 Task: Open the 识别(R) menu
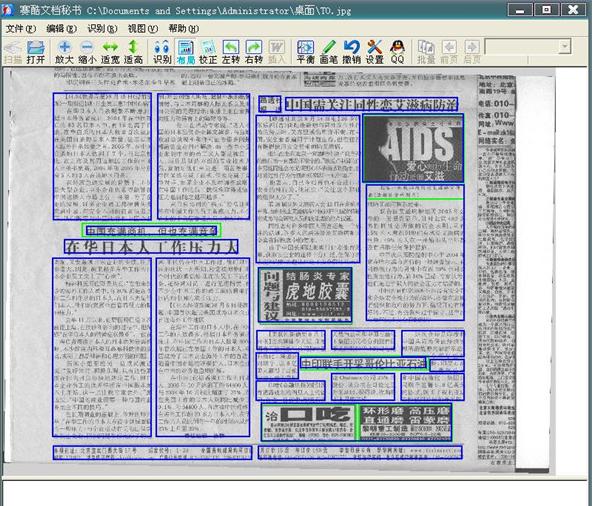click(x=102, y=29)
